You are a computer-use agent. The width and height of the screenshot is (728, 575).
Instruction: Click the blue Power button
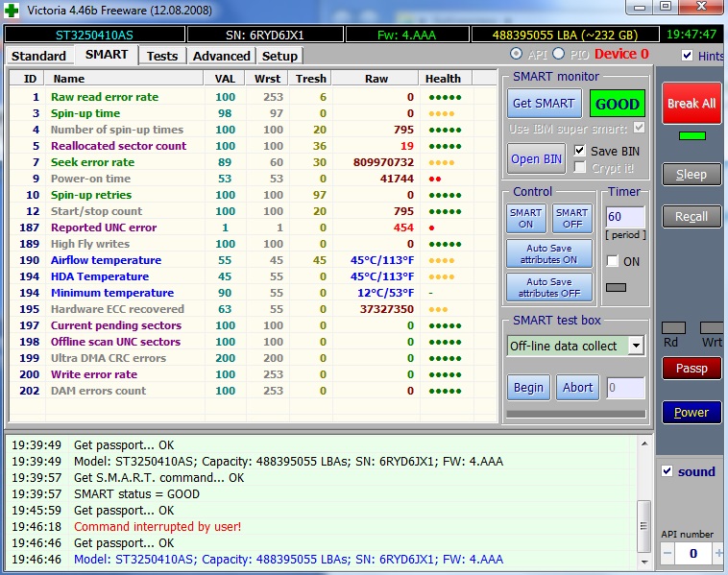[x=692, y=413]
